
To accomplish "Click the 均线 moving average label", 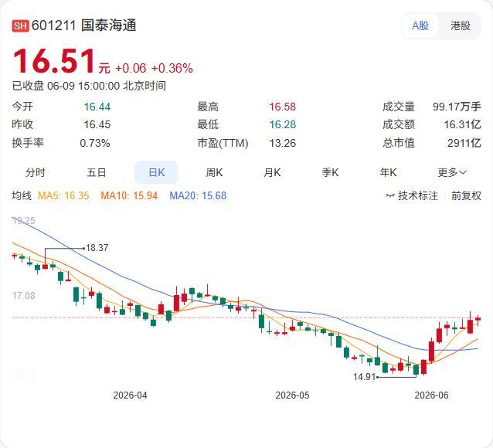I will click(x=22, y=195).
